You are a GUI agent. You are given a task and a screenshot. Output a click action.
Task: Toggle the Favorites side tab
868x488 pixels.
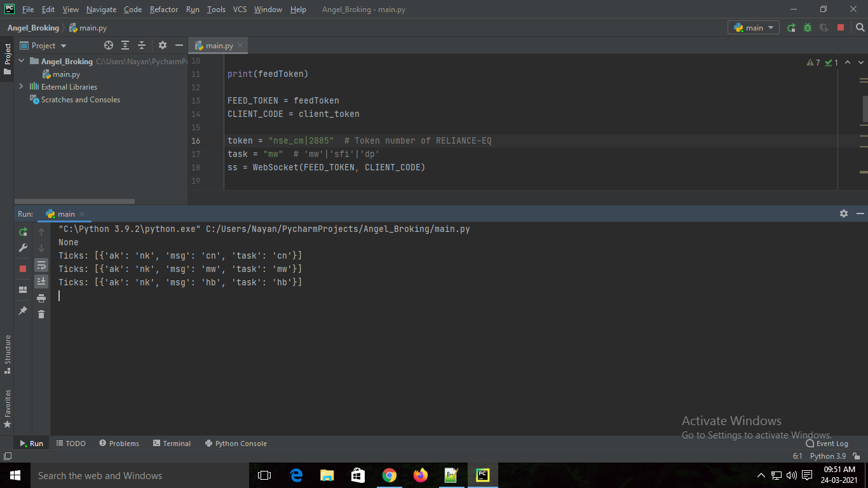click(7, 409)
